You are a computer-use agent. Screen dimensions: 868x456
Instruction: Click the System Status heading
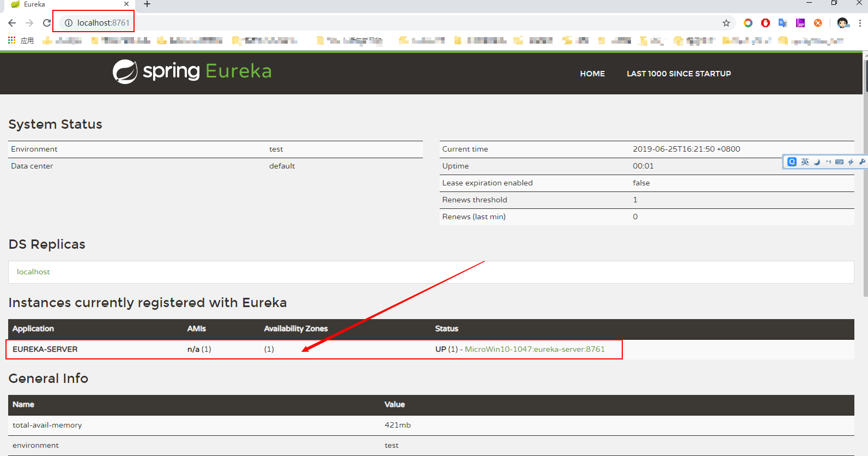[55, 124]
